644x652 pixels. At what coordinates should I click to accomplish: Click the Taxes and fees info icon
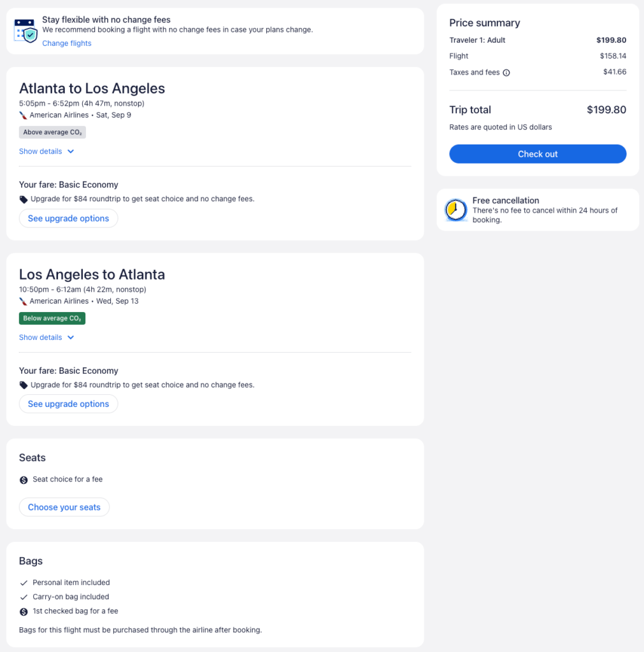point(506,73)
